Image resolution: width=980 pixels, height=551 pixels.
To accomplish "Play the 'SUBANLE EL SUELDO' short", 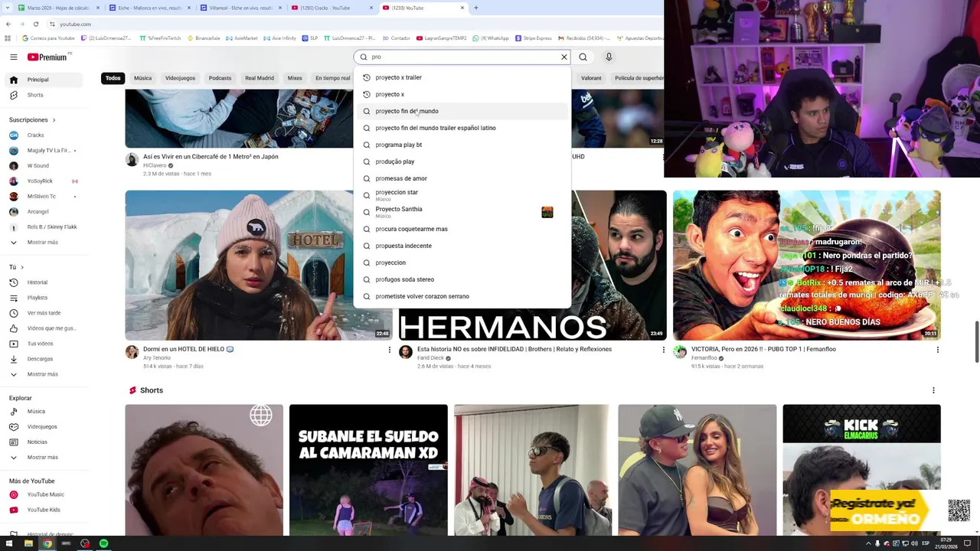I will pyautogui.click(x=368, y=470).
